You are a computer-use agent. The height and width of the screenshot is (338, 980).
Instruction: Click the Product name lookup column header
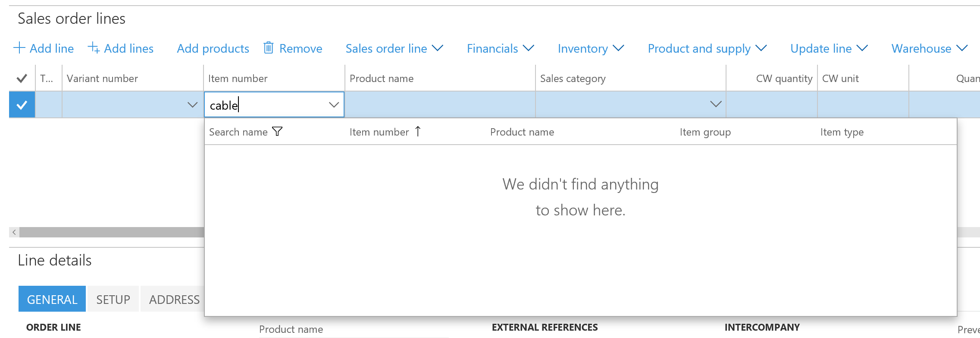tap(522, 132)
